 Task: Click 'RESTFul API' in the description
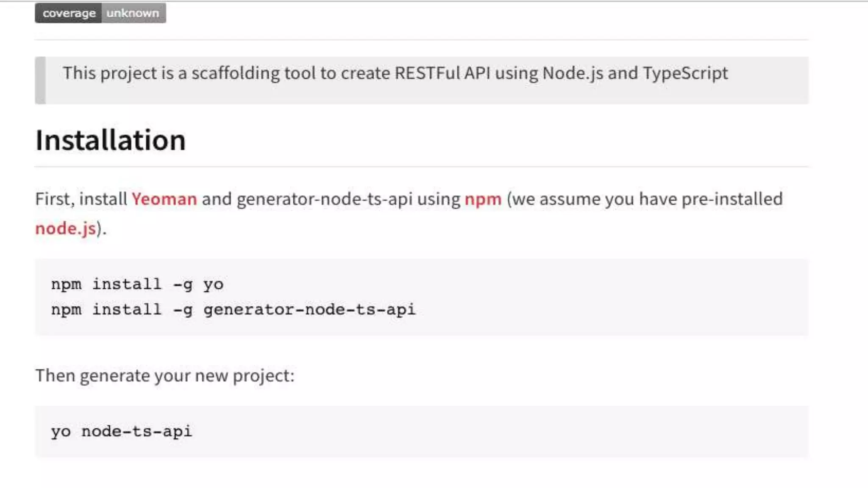(x=442, y=73)
